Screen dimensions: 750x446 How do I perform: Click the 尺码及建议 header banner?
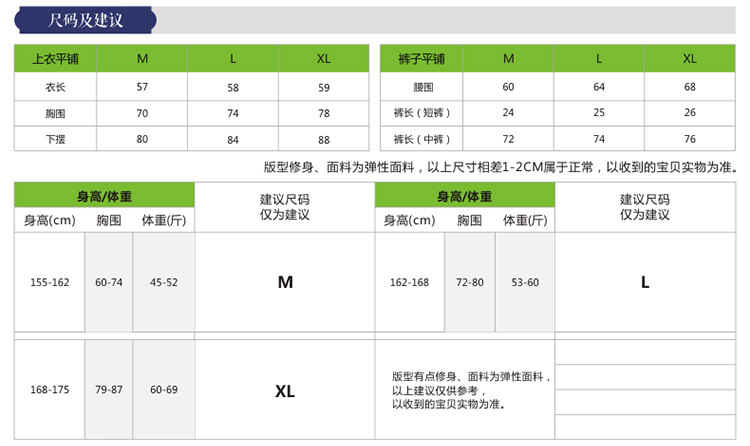point(85,20)
